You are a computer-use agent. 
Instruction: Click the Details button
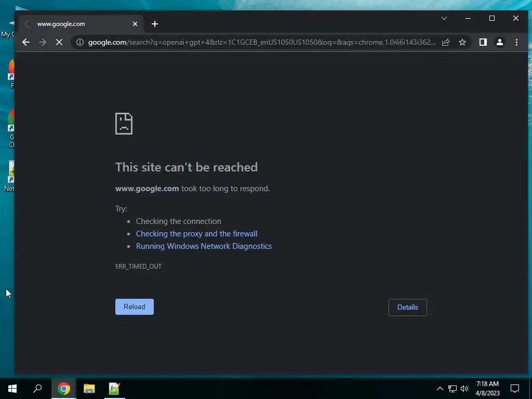tap(407, 308)
